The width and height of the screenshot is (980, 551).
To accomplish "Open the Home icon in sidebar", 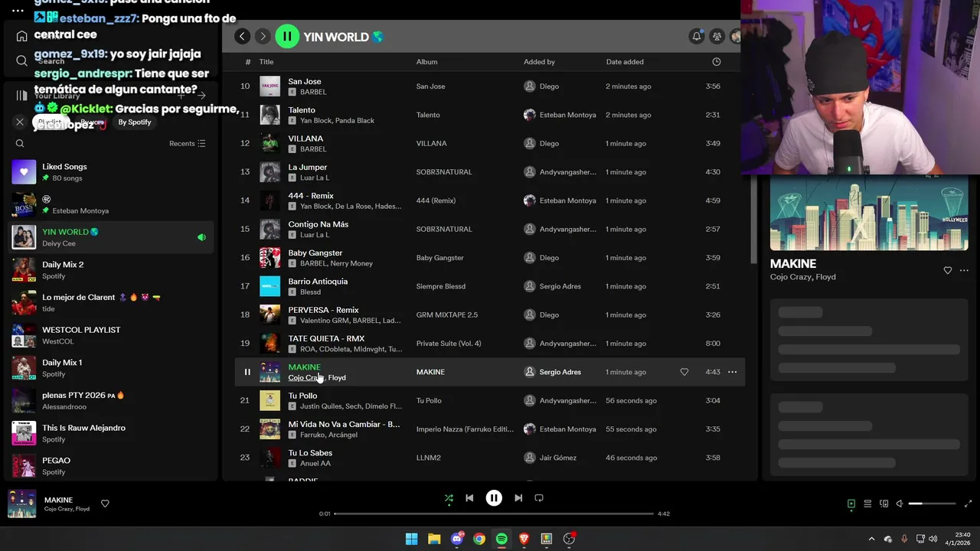I will pyautogui.click(x=21, y=36).
